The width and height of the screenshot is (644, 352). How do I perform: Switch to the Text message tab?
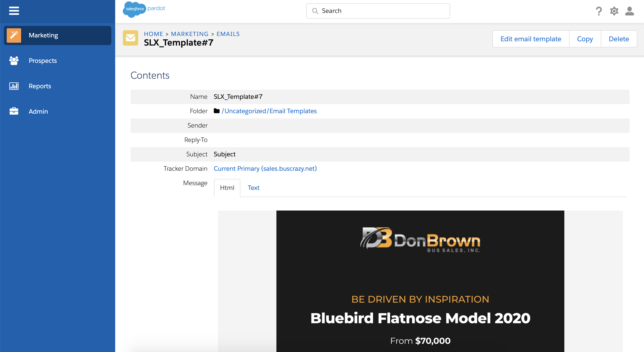coord(254,188)
